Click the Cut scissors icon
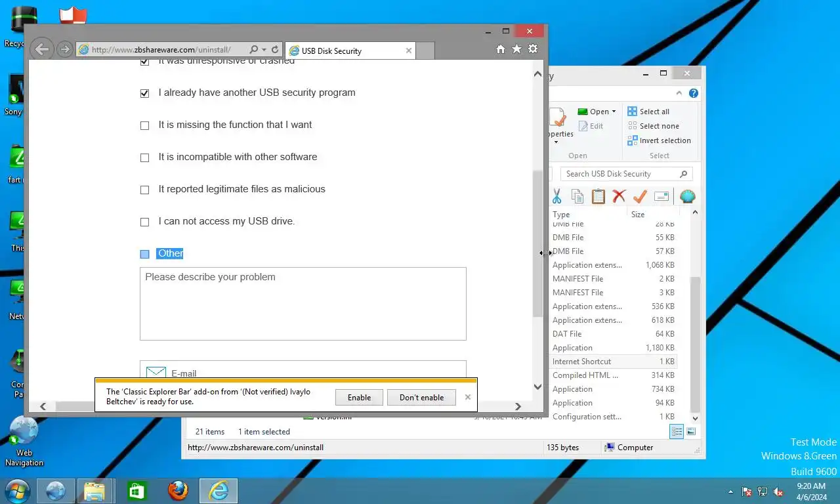Viewport: 840px width, 504px height. pos(556,196)
